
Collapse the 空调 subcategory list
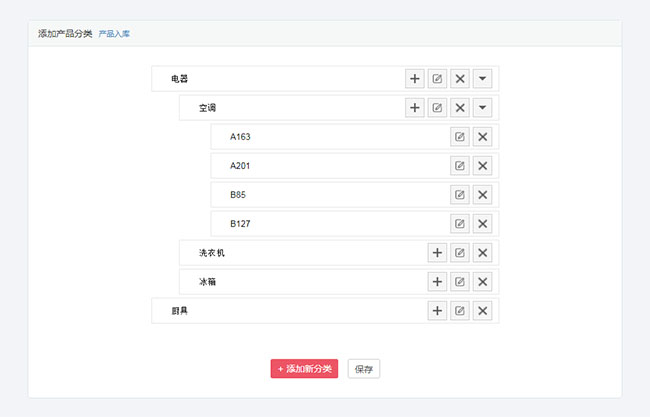click(483, 108)
